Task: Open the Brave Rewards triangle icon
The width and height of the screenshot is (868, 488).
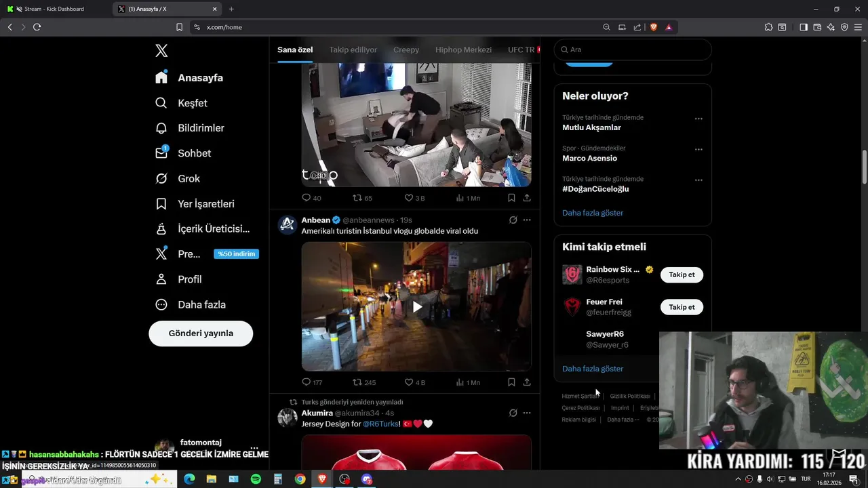Action: 669,27
